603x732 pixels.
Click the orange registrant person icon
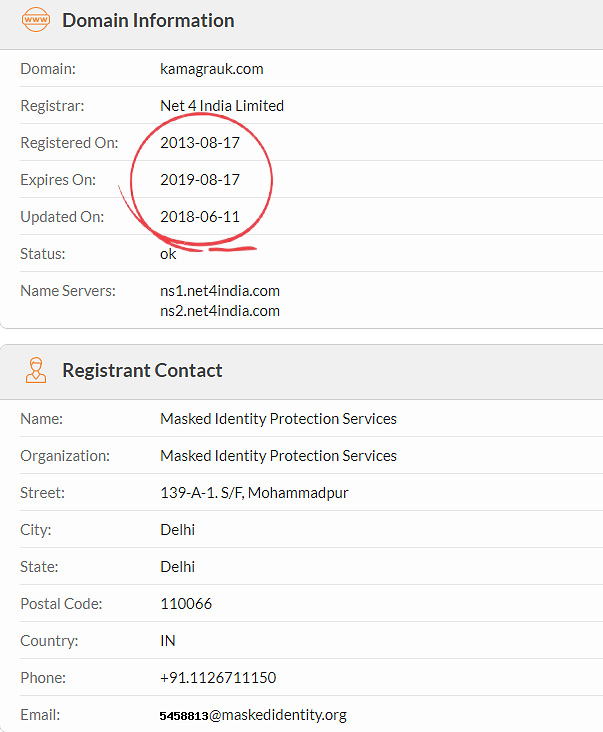[36, 370]
